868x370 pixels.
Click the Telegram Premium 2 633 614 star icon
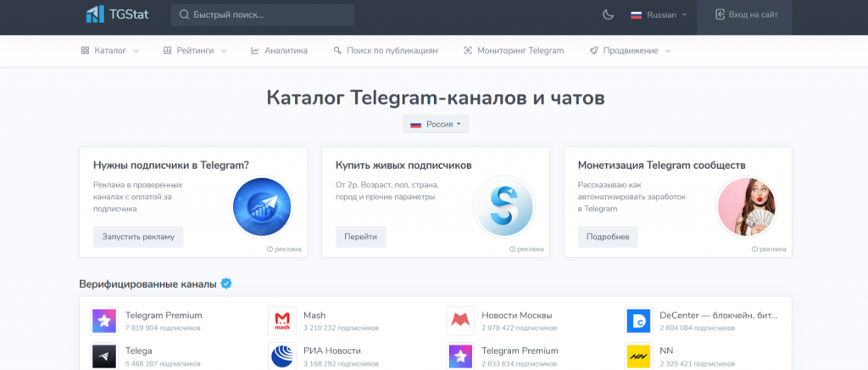point(460,356)
